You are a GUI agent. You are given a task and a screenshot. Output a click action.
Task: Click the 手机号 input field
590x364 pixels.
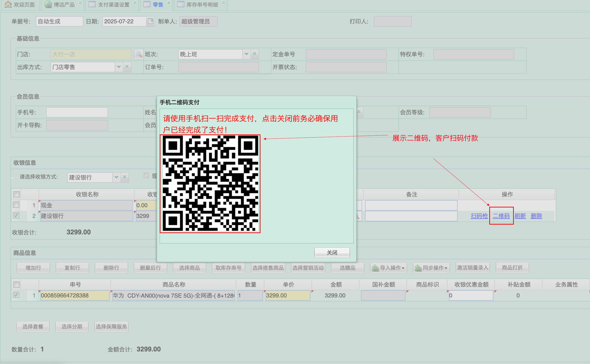pyautogui.click(x=77, y=113)
